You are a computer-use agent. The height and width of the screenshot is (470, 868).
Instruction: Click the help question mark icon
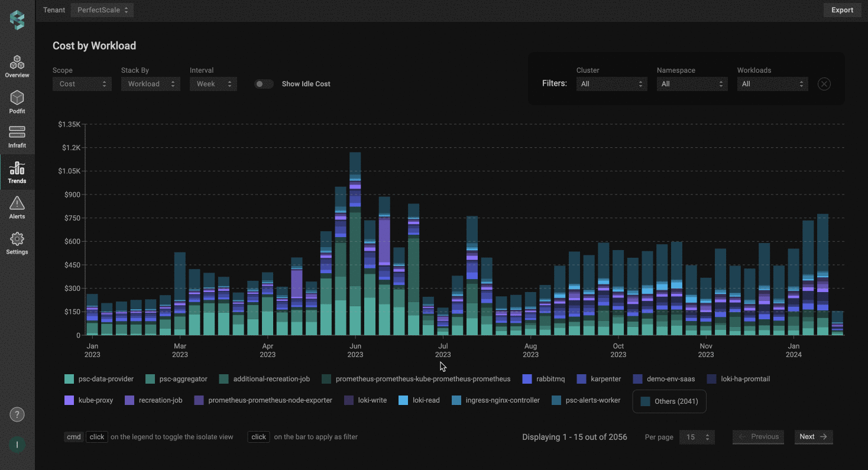(17, 414)
